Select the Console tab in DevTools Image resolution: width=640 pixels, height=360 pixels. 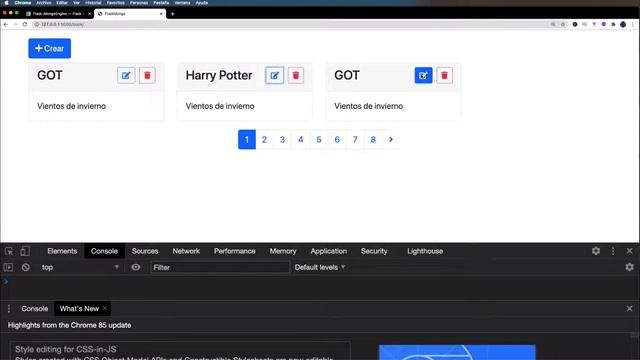coord(104,251)
